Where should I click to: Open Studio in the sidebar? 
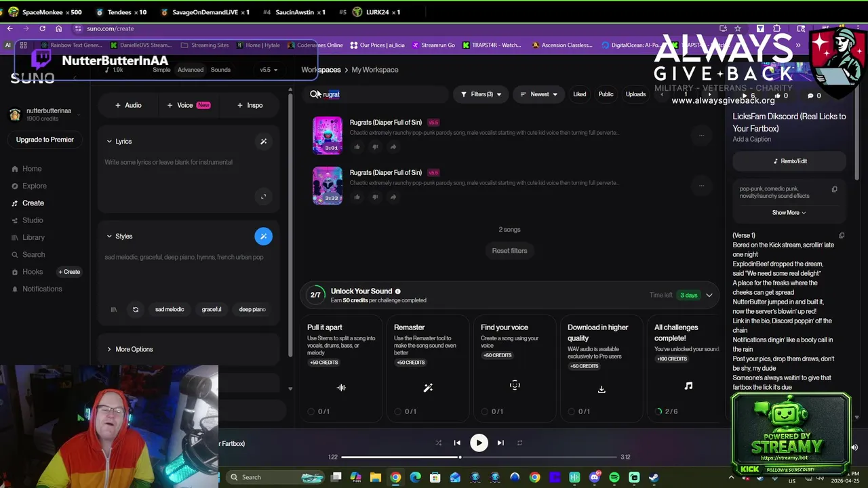27,220
